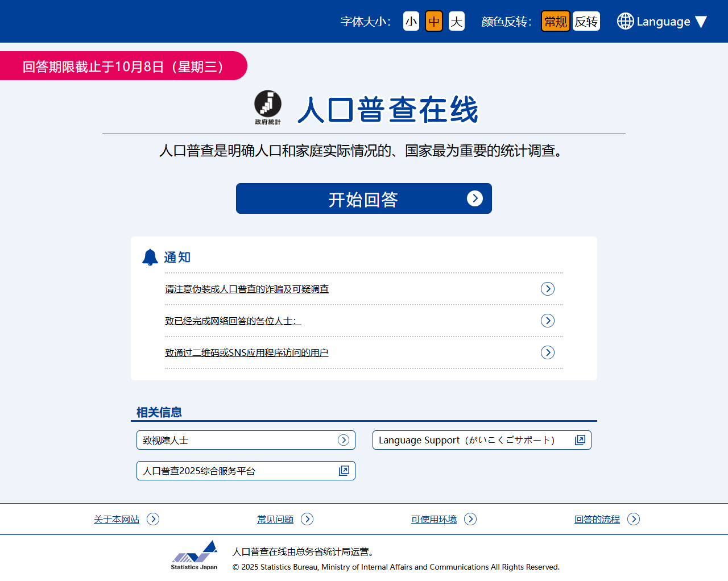
Task: Click the Statistics Japan logo
Action: (195, 555)
